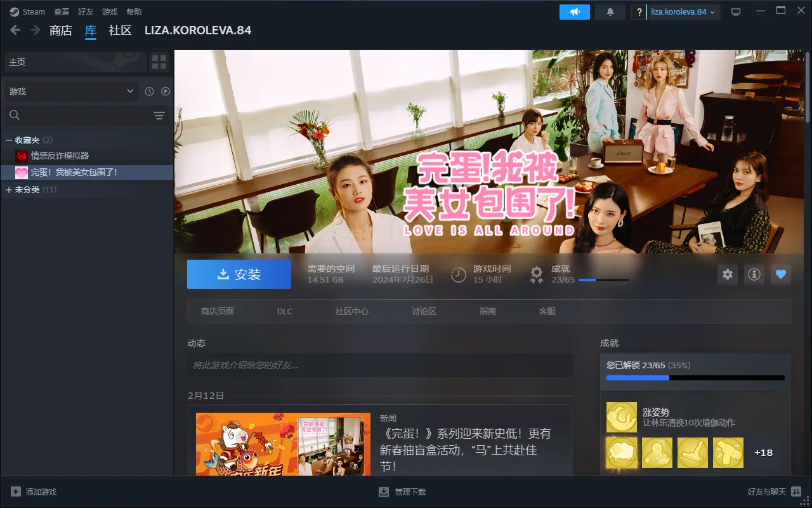Click the recent activity clock icon
Image resolution: width=812 pixels, height=508 pixels.
[x=149, y=91]
